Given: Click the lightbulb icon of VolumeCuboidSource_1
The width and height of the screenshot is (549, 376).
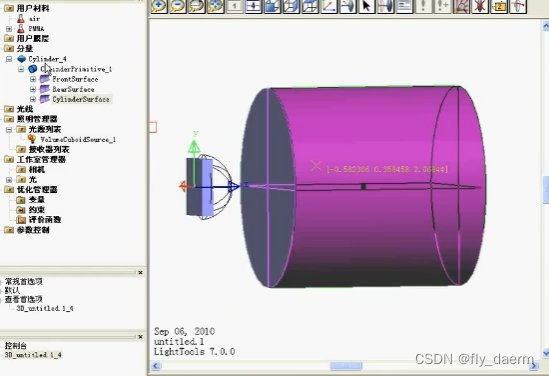Looking at the screenshot, I should pyautogui.click(x=32, y=139).
